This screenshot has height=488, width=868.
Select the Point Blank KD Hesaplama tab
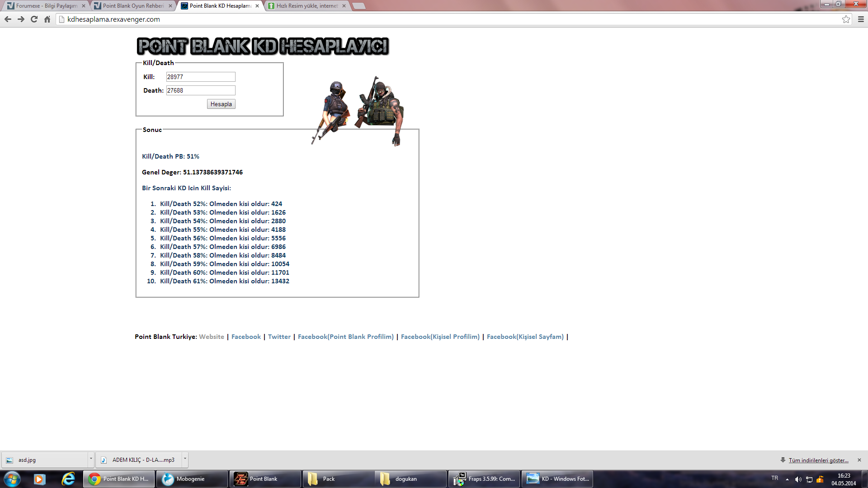tap(219, 6)
